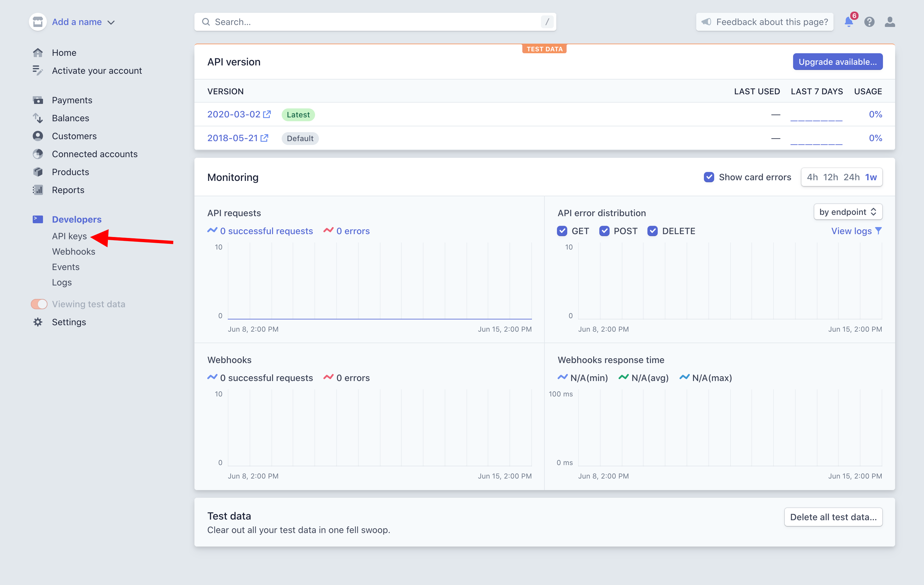Click into the Search field
Screen dimensions: 924x585
pyautogui.click(x=375, y=22)
